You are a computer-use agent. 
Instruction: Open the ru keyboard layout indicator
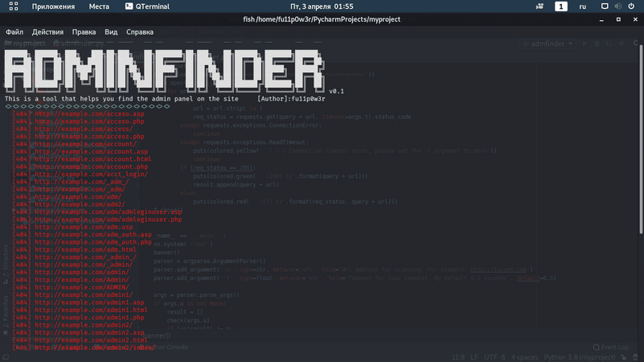point(583,6)
